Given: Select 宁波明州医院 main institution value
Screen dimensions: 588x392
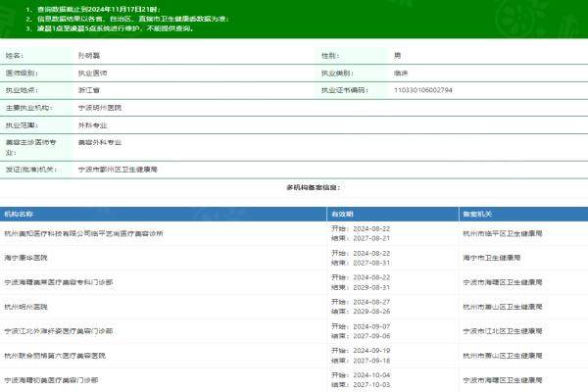Looking at the screenshot, I should [x=100, y=108].
